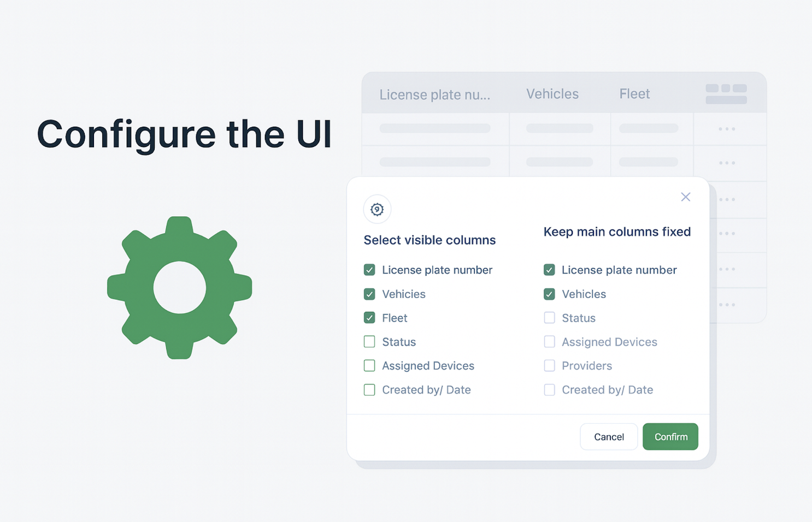Open the ellipsis menu on the fourth table row
The height and width of the screenshot is (522, 812).
point(727,234)
